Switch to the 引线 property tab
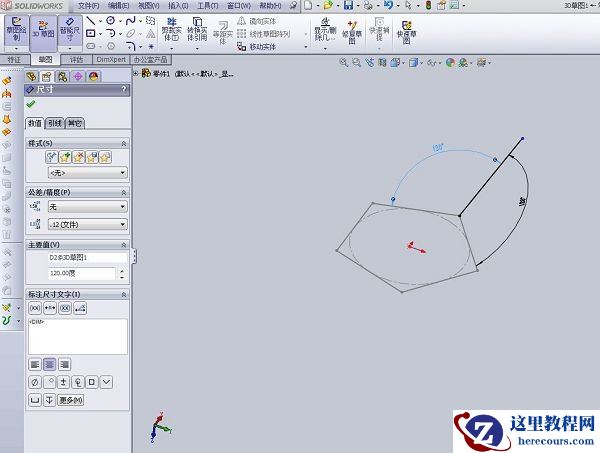Viewport: 600px width, 453px height. point(54,123)
